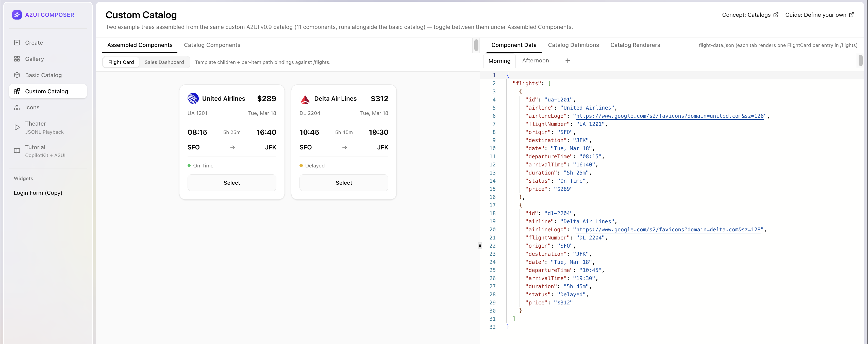Switch to the Catalog Renderers tab
This screenshot has width=868, height=344.
click(x=635, y=45)
